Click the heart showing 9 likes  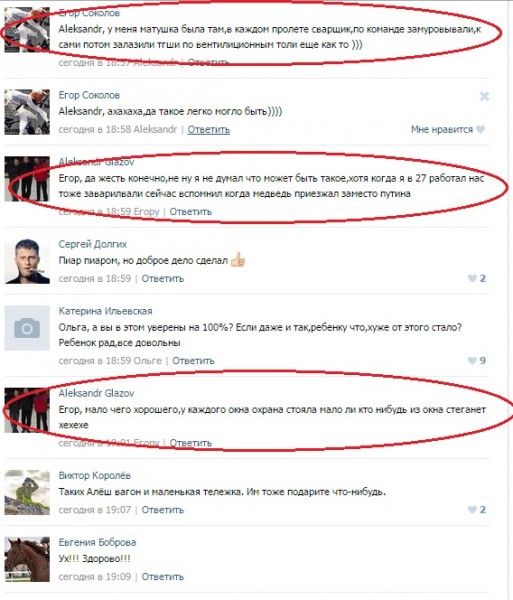coord(472,360)
